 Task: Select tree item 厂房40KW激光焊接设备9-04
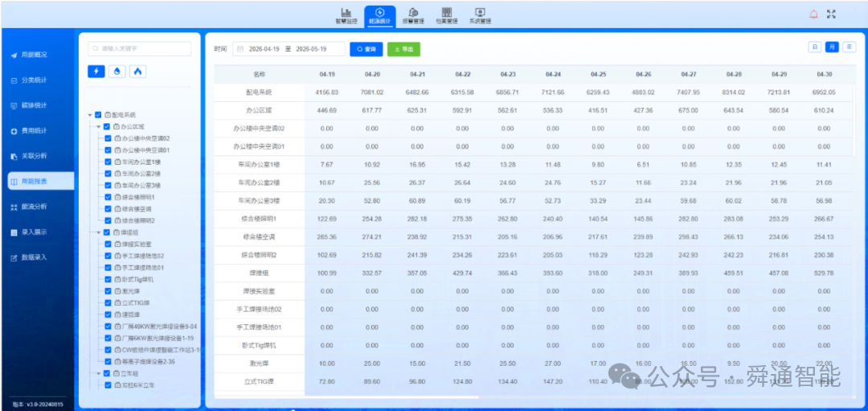tap(159, 327)
